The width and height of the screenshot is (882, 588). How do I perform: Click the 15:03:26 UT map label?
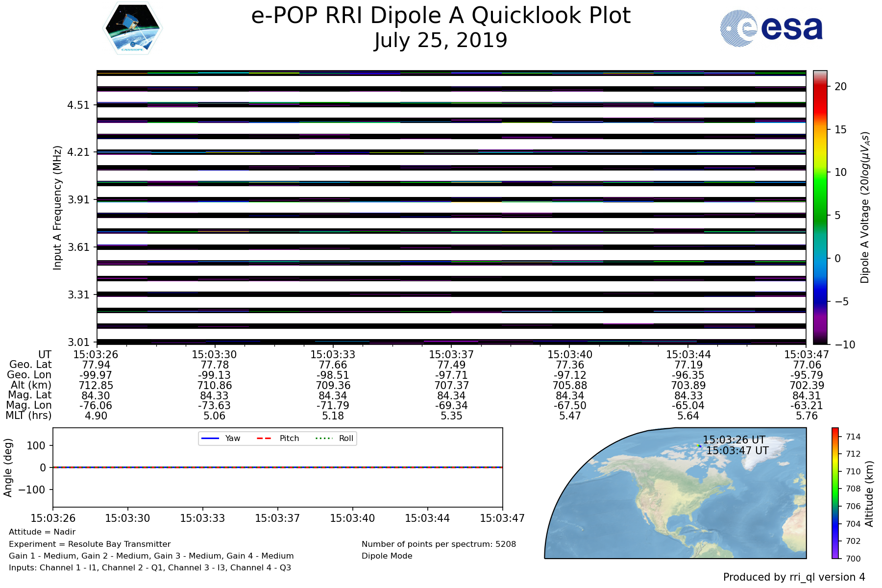coord(734,440)
